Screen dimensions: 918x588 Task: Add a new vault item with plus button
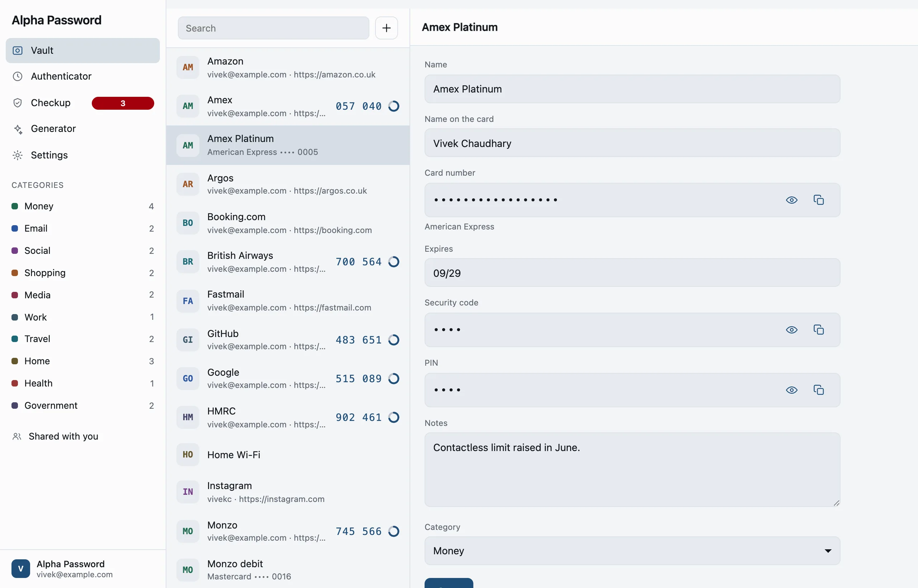pyautogui.click(x=387, y=28)
